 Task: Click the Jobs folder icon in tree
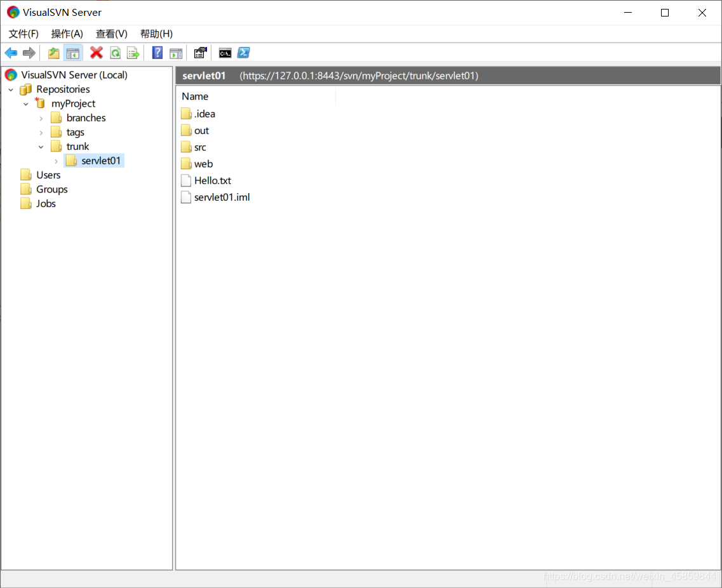point(26,204)
